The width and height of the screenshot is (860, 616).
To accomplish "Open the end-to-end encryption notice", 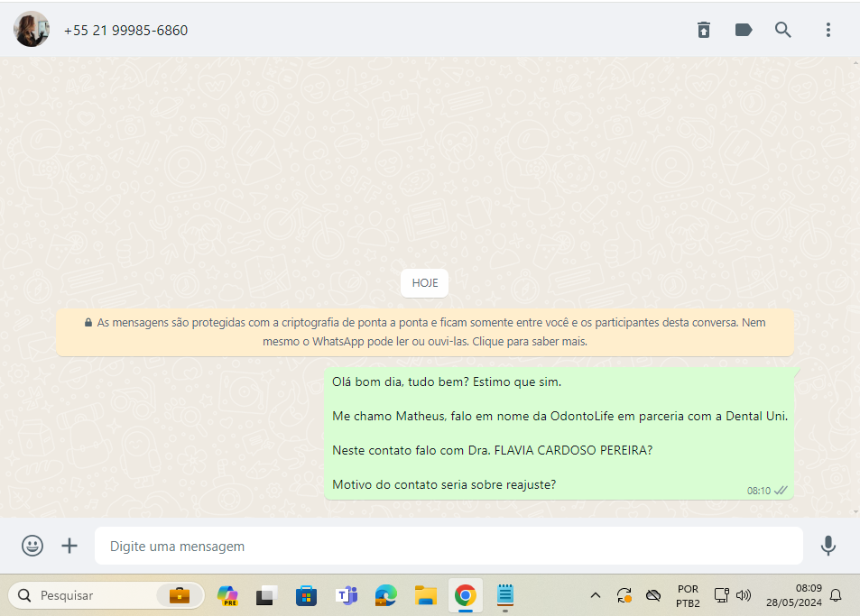I will pyautogui.click(x=424, y=332).
